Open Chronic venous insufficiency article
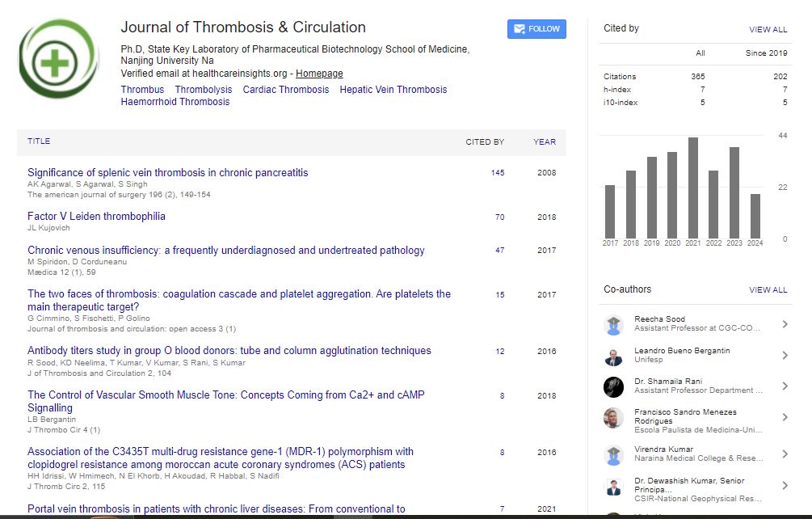812x519 pixels. pos(225,250)
